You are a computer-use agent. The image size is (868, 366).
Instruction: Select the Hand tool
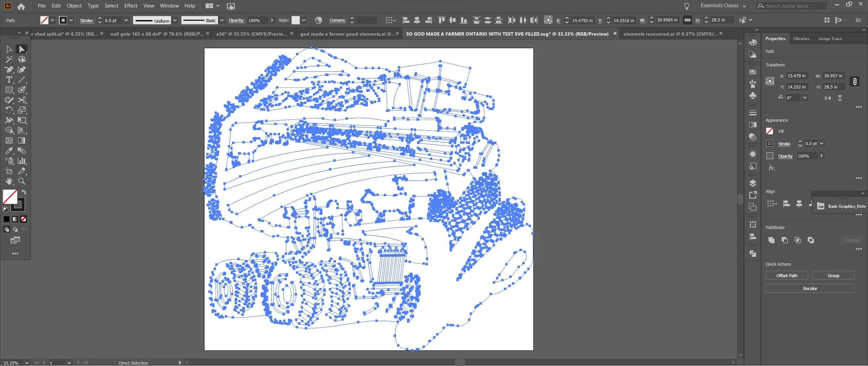[9, 181]
